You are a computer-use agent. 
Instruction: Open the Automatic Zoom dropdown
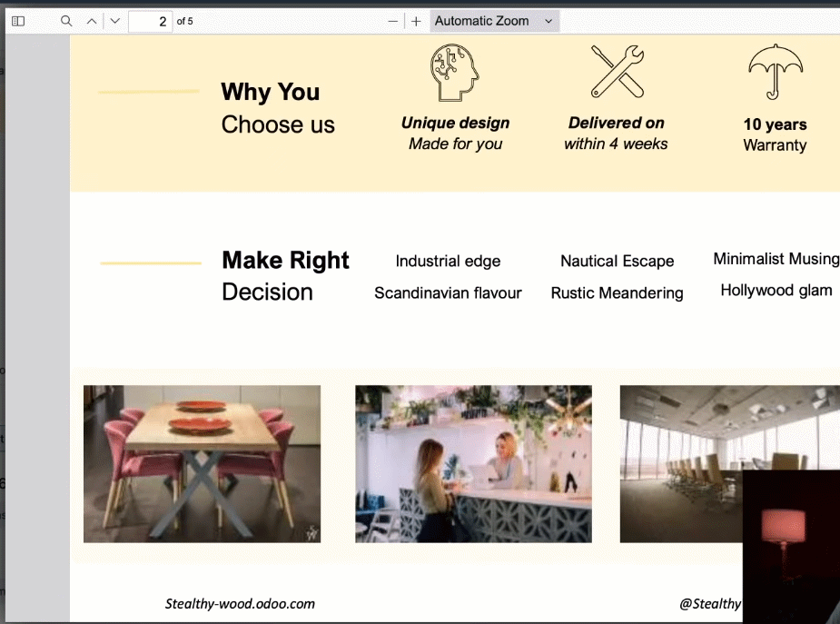[494, 21]
